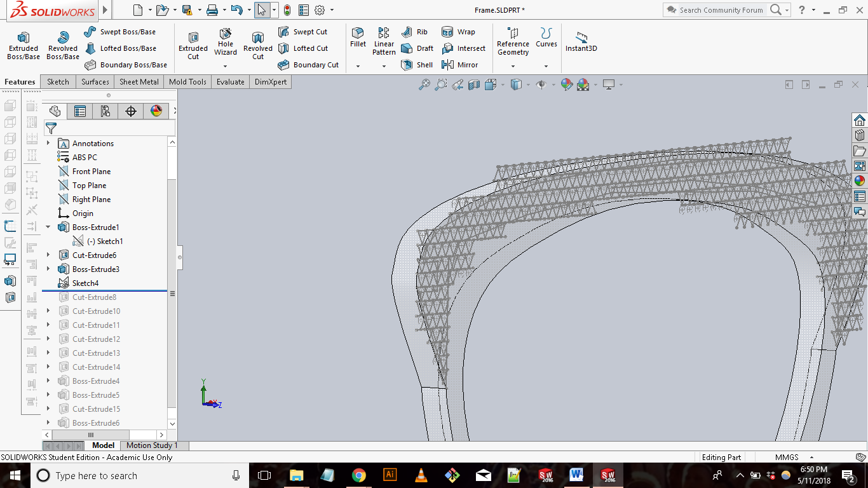Open Reference Geometry
The image size is (868, 488).
click(513, 41)
